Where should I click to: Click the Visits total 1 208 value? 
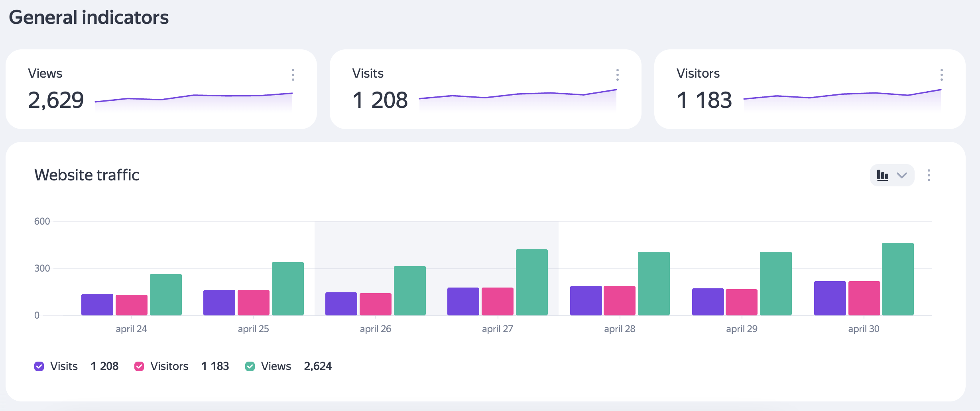coord(380,100)
